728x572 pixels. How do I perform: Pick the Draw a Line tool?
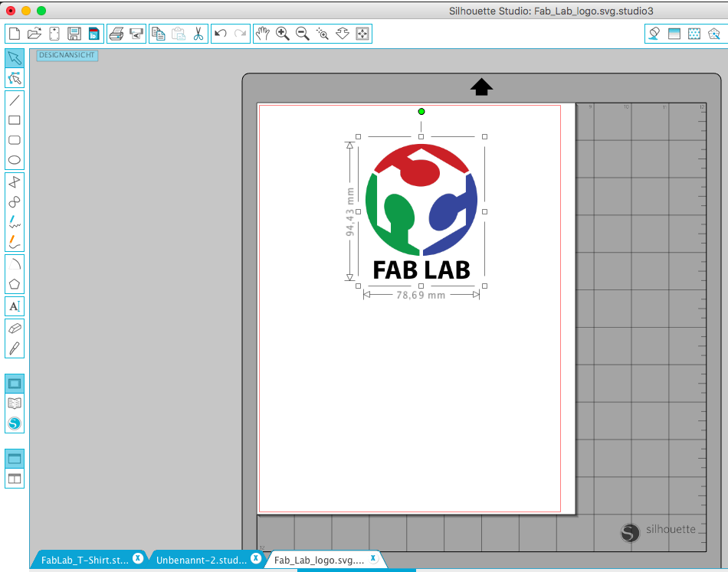(15, 100)
